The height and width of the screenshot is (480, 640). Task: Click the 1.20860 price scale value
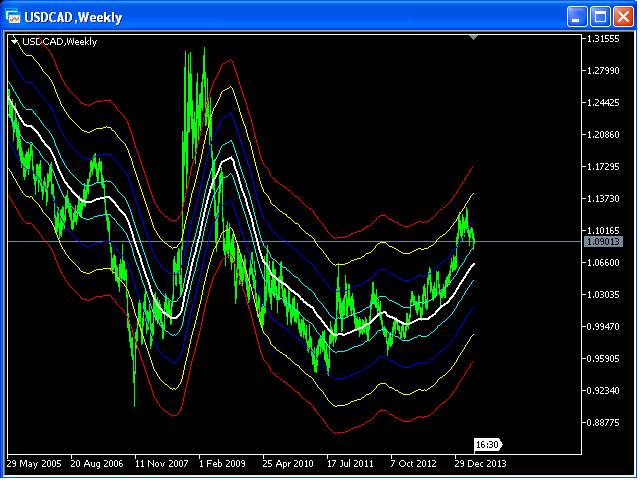pos(603,135)
